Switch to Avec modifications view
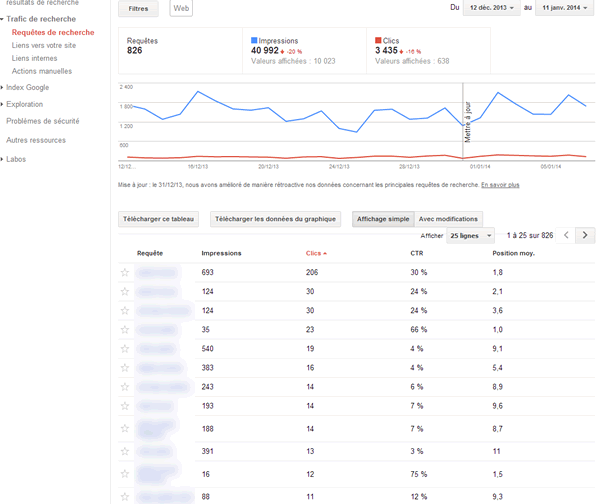Screen dimensions: 600x504 tap(448, 219)
